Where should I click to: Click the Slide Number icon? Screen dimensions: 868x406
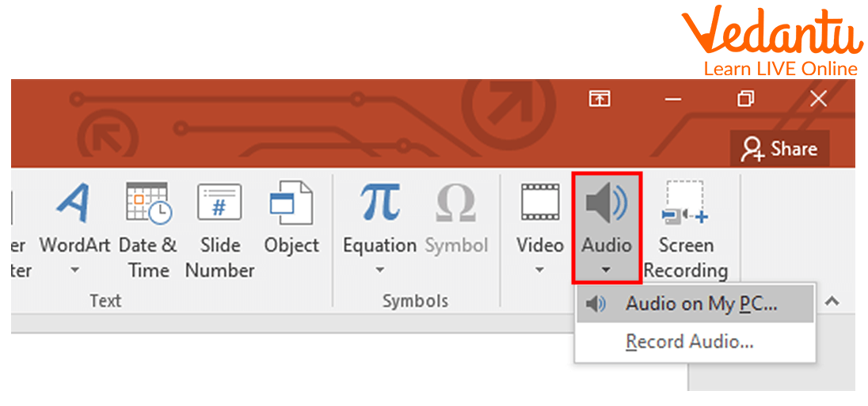[219, 203]
